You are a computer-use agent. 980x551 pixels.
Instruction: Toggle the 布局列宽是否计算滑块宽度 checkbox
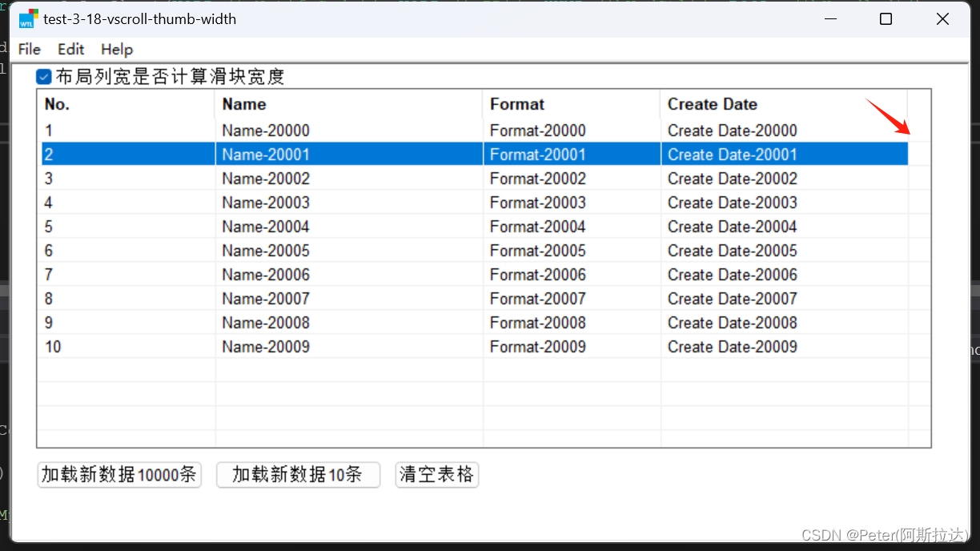[x=44, y=77]
